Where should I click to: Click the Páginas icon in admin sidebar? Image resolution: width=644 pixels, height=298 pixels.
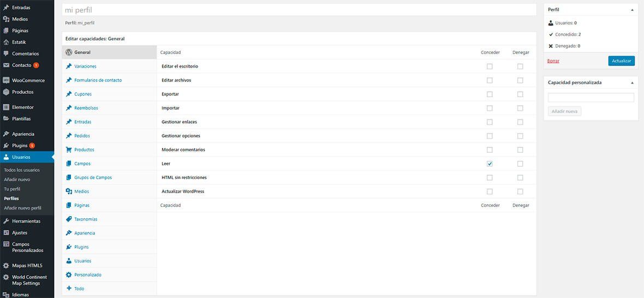pyautogui.click(x=6, y=31)
